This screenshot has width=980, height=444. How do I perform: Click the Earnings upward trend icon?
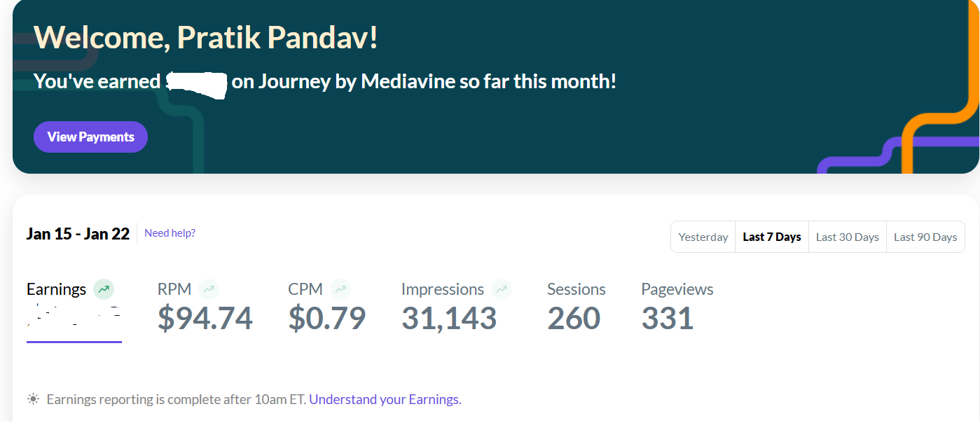tap(104, 289)
